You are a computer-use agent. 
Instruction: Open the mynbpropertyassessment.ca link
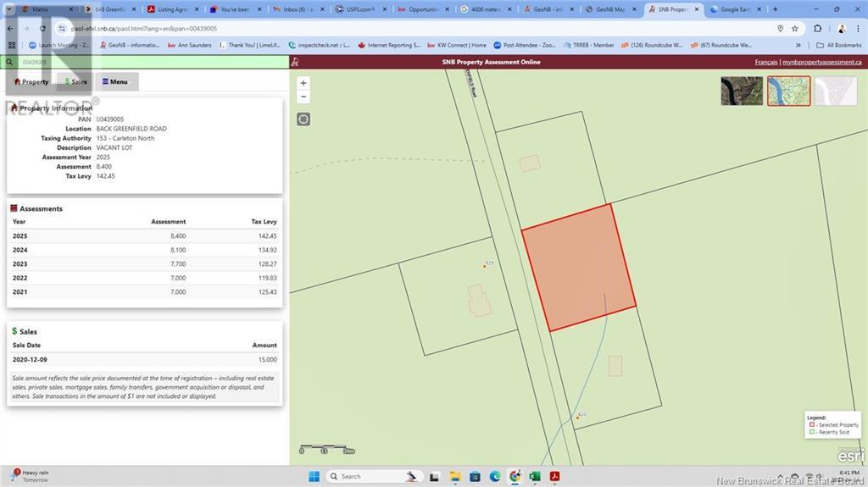tap(821, 63)
